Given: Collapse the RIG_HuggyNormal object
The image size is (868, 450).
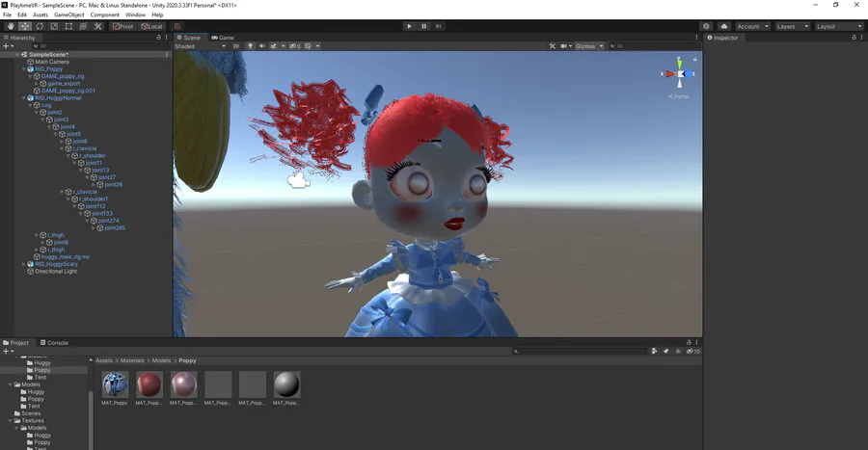Looking at the screenshot, I should pyautogui.click(x=24, y=98).
